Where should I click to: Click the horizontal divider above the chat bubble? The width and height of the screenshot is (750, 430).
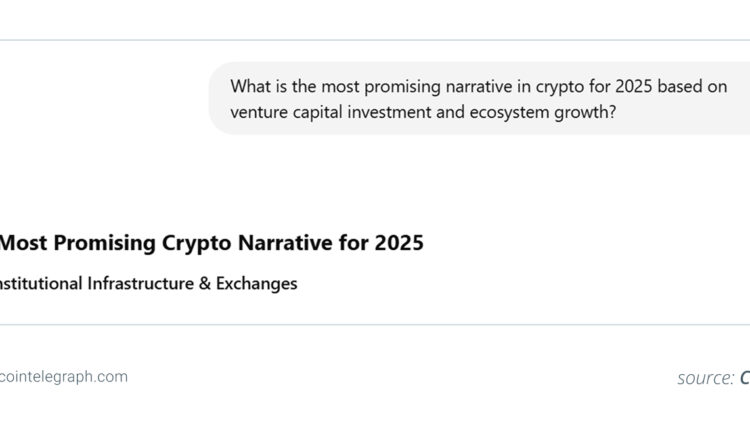tap(375, 40)
